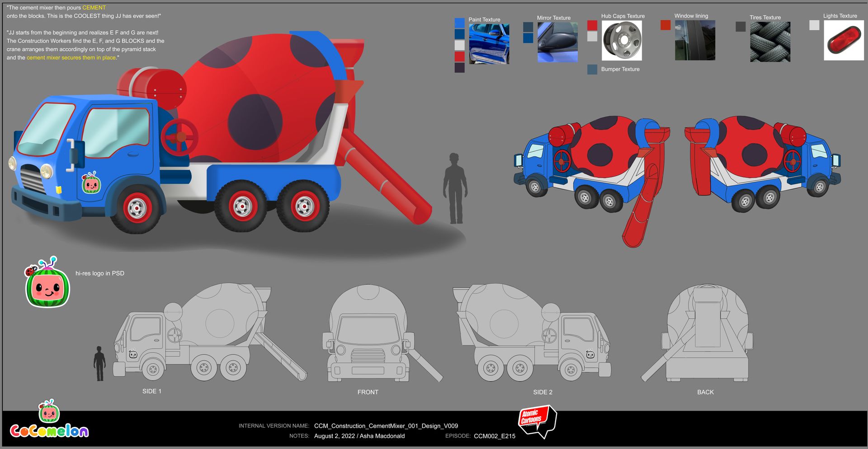Select the Window lining reference photo
Screen dimensions: 868x449
point(695,40)
